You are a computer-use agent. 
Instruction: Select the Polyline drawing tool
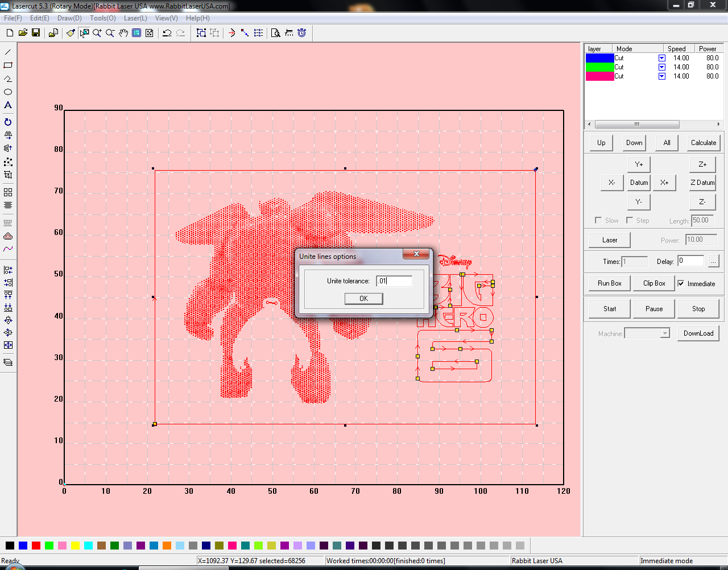pyautogui.click(x=8, y=79)
